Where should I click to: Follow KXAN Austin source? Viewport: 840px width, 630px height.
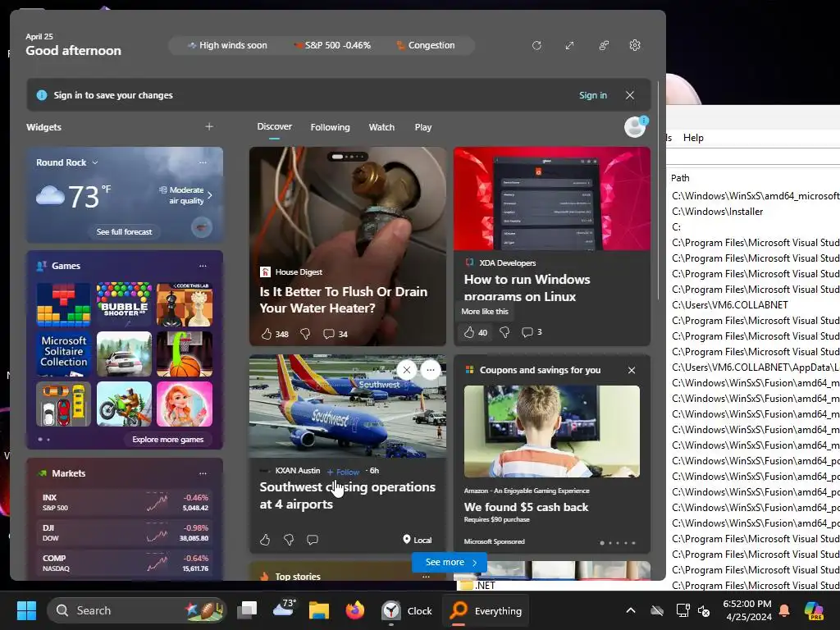(x=343, y=472)
